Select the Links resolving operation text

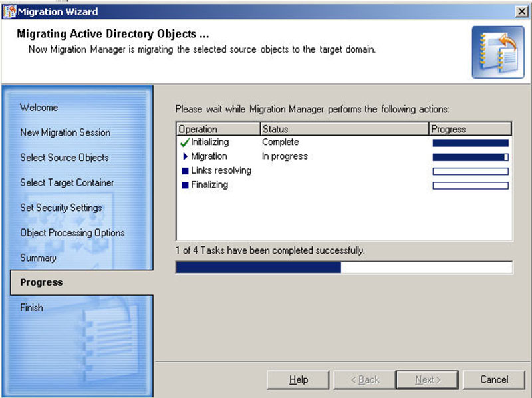click(x=221, y=170)
